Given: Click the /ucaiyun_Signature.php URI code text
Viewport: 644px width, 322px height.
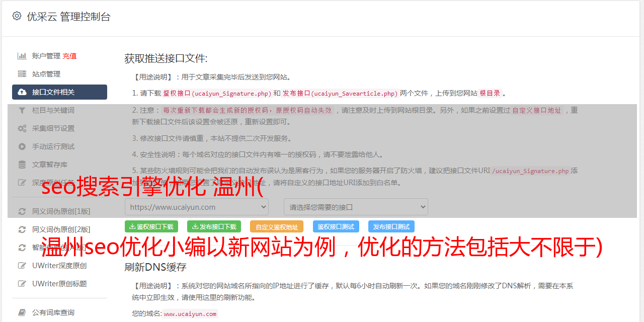Looking at the screenshot, I should coord(530,171).
